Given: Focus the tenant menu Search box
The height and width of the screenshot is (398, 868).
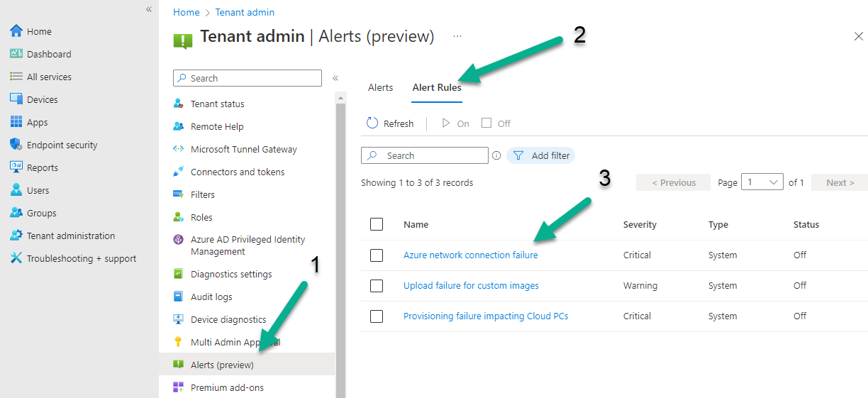Looking at the screenshot, I should coord(247,78).
